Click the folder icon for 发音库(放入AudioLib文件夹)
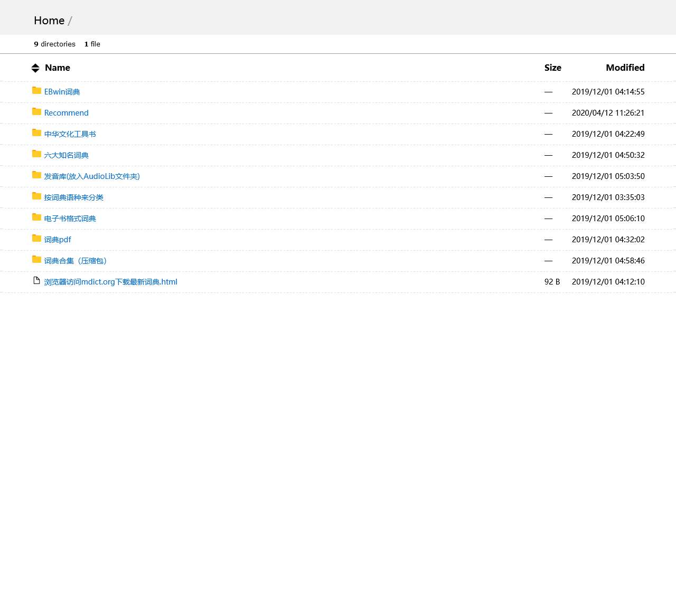This screenshot has height=616, width=676. [x=36, y=175]
